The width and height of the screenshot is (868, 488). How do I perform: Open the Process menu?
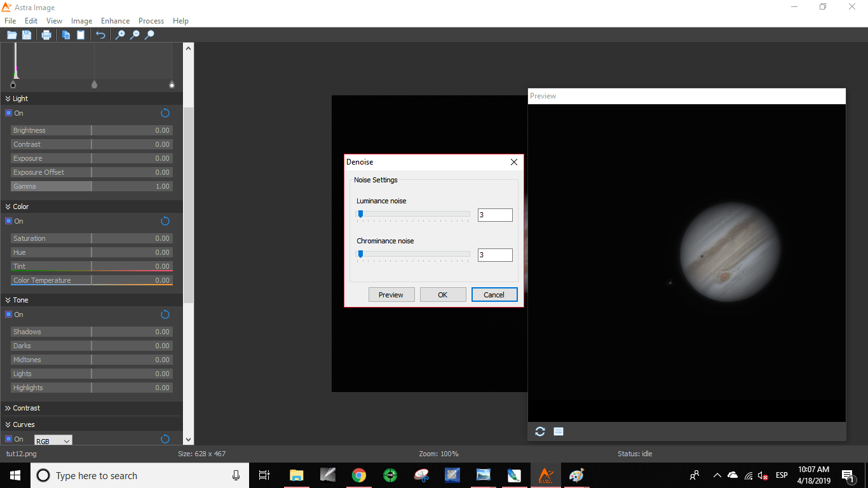(x=151, y=21)
